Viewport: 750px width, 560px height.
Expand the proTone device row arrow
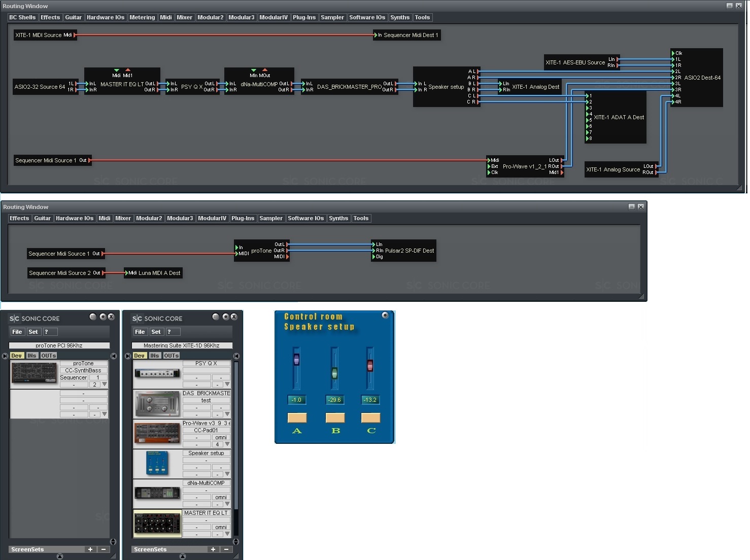tap(105, 384)
